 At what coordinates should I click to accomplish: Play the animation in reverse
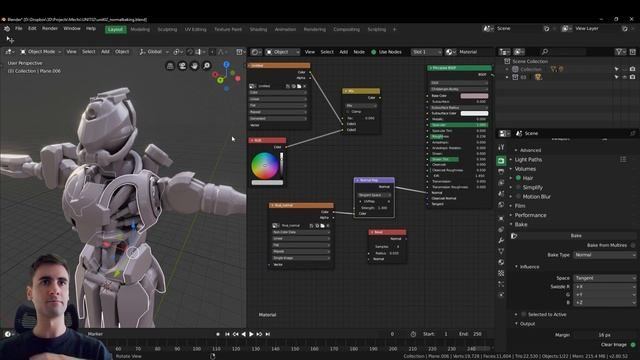(243, 334)
